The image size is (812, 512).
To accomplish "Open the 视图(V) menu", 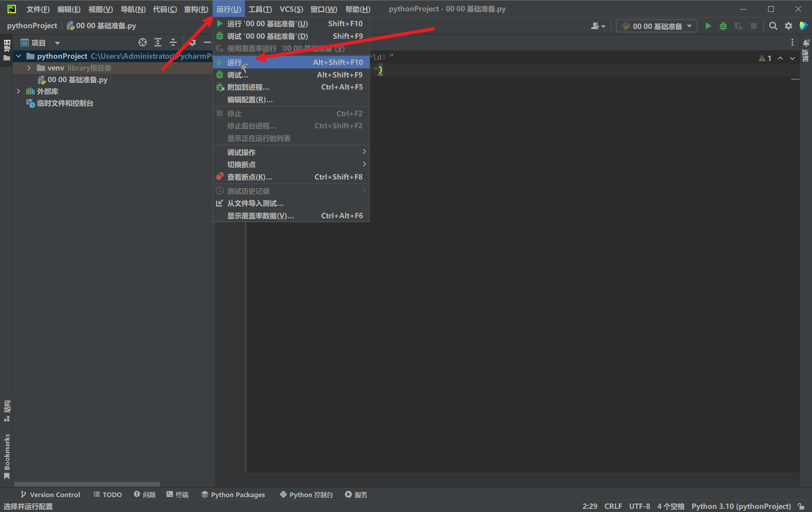I will tap(100, 9).
